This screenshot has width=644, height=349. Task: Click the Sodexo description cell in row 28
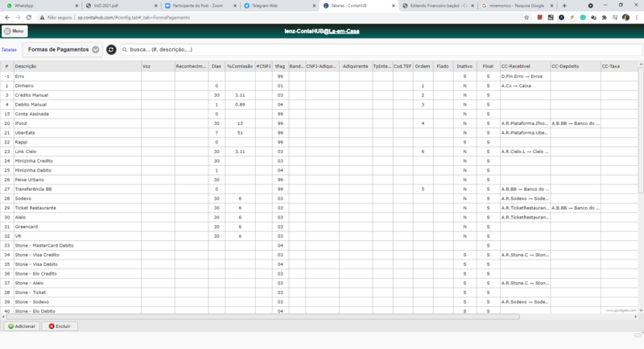pos(77,198)
